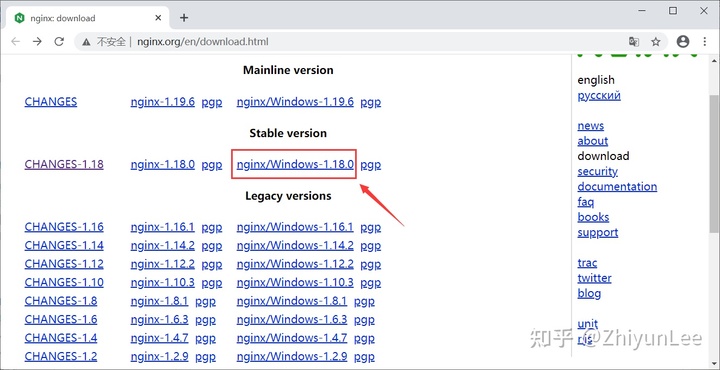Open the CHANGES-1.12 link
This screenshot has height=370, width=720.
[64, 264]
